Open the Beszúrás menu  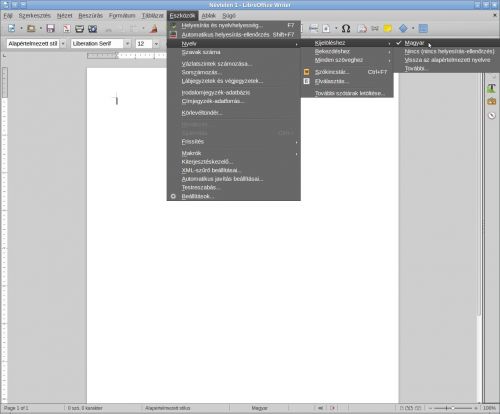(91, 16)
